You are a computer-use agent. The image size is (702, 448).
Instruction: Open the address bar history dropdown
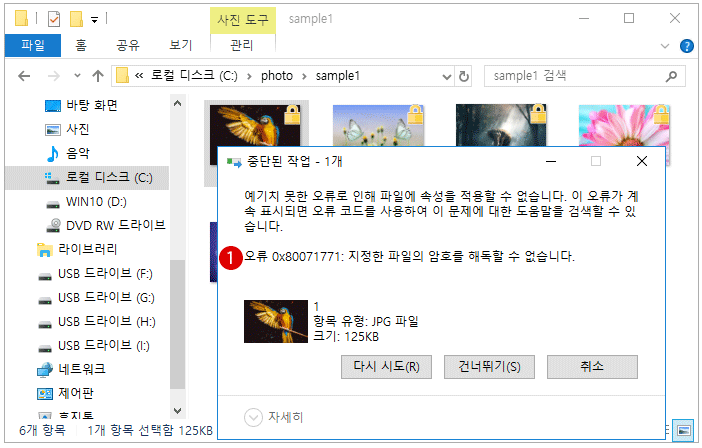[x=446, y=77]
